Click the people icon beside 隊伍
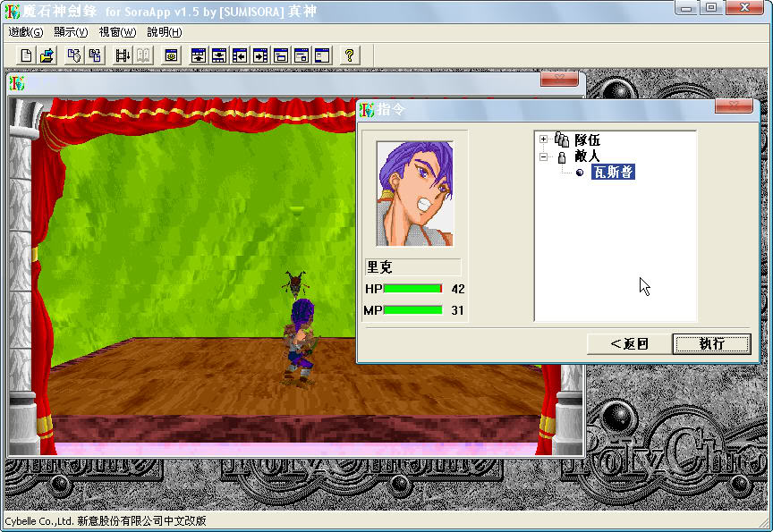 point(562,139)
